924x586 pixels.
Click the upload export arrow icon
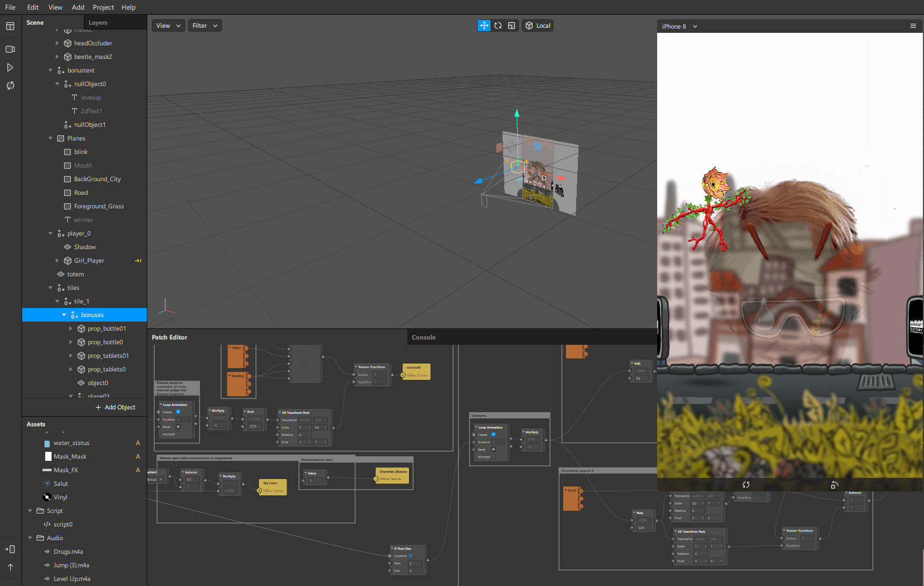(10, 567)
